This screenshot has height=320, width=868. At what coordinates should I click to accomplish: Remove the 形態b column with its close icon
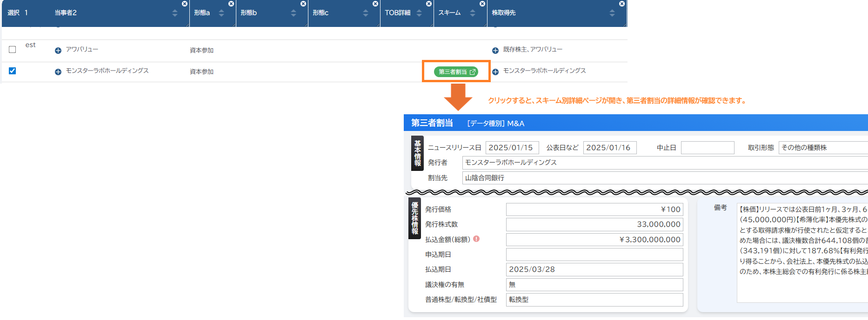303,4
